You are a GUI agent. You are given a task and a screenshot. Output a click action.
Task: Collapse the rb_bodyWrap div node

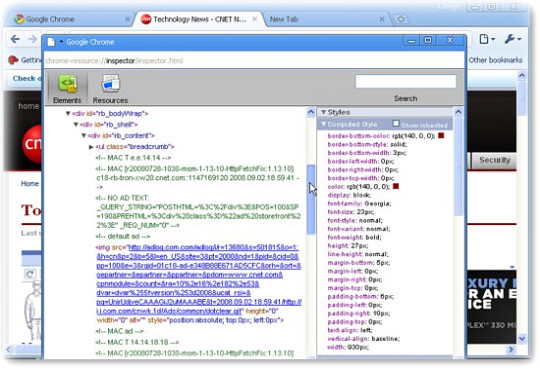pyautogui.click(x=68, y=113)
